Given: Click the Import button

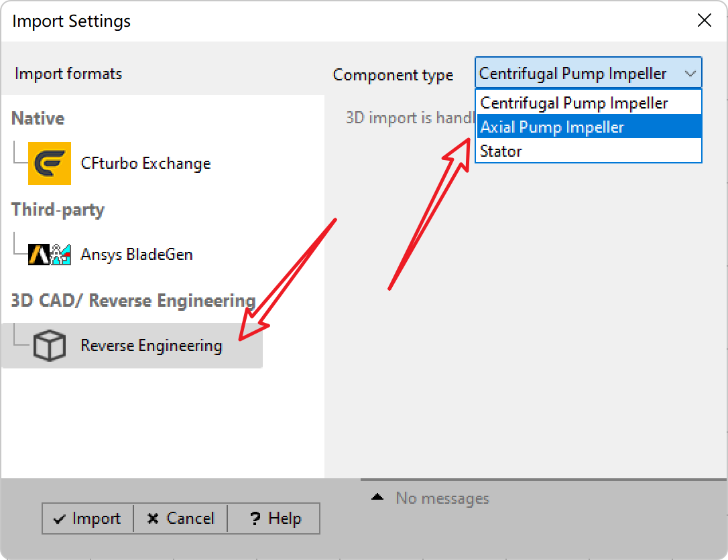Looking at the screenshot, I should (x=88, y=518).
